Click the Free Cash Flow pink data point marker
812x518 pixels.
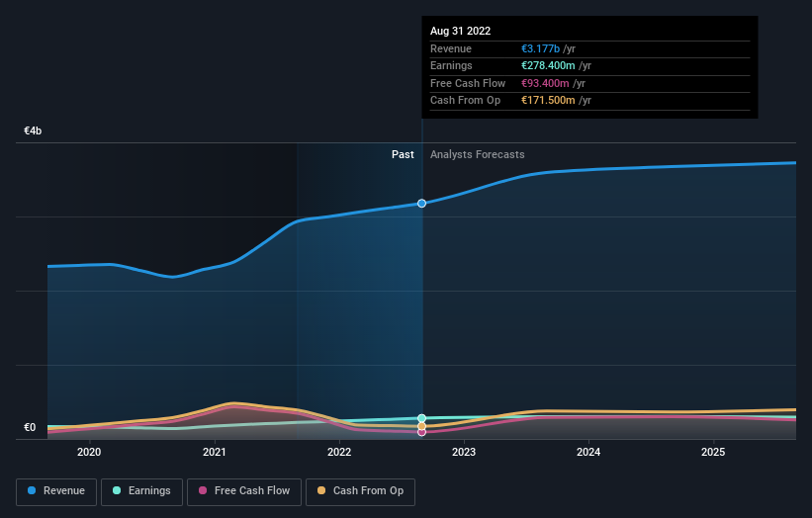422,432
